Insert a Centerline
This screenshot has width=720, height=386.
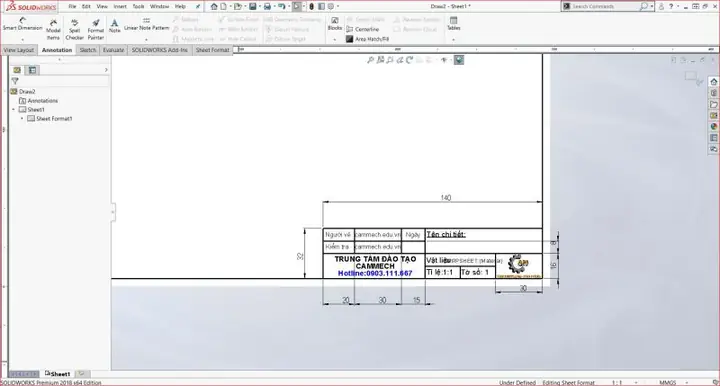pos(363,29)
